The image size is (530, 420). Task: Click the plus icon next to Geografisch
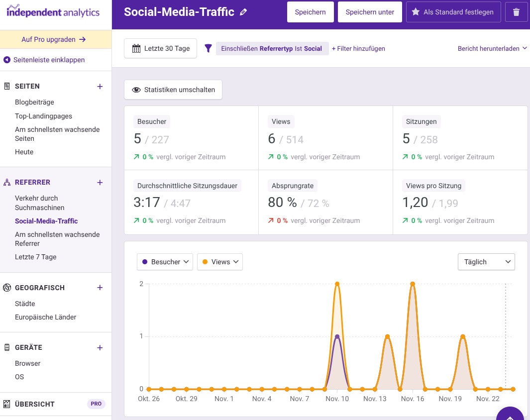click(x=100, y=288)
